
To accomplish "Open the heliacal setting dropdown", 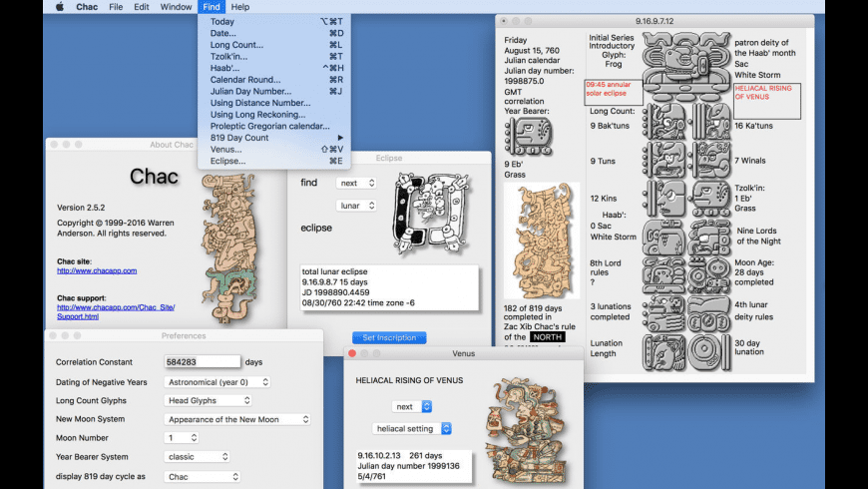I will click(412, 429).
